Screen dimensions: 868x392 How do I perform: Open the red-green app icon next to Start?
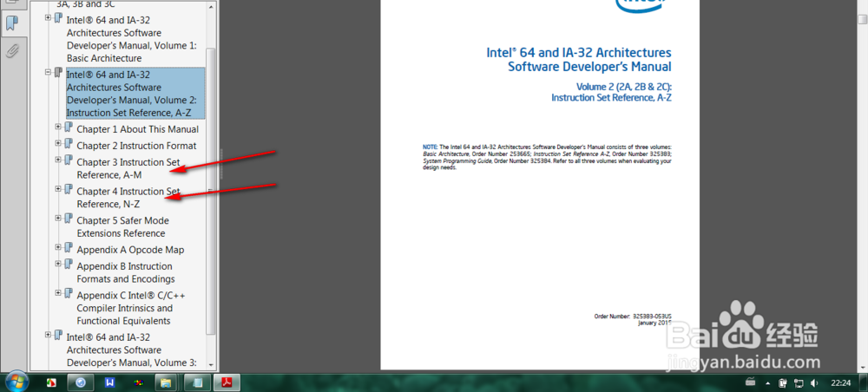click(x=50, y=382)
